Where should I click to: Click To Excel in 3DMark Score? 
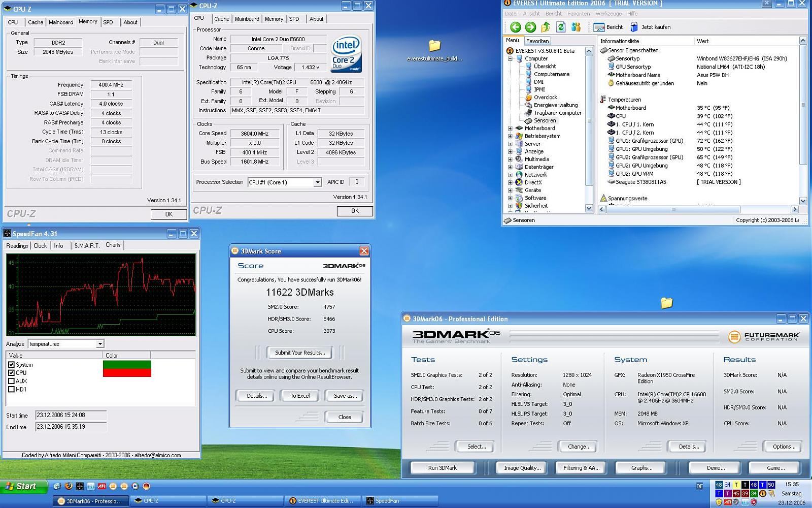point(300,396)
